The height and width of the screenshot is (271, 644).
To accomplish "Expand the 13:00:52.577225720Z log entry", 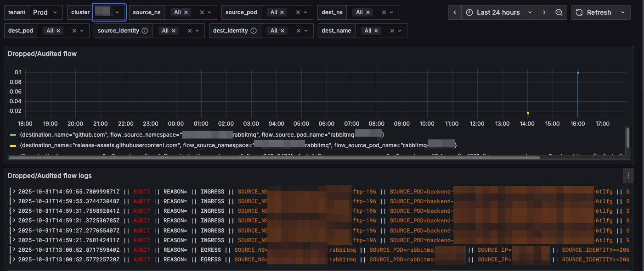I will point(14,260).
